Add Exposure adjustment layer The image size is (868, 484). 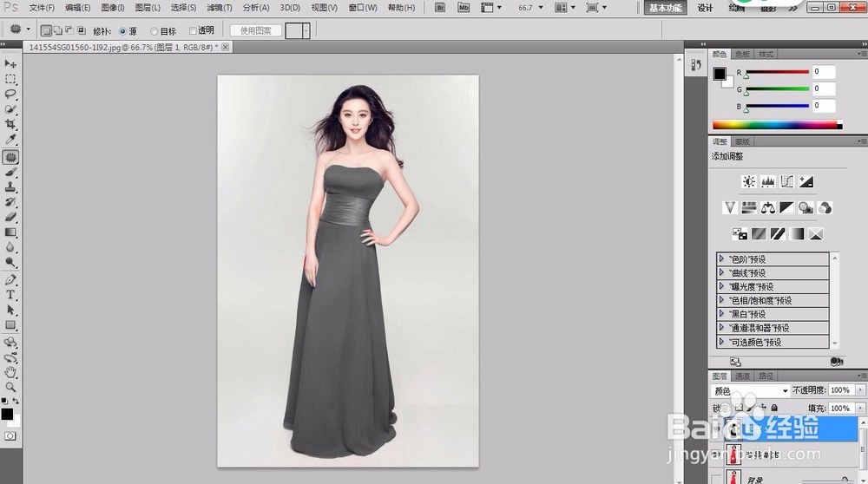click(x=806, y=181)
